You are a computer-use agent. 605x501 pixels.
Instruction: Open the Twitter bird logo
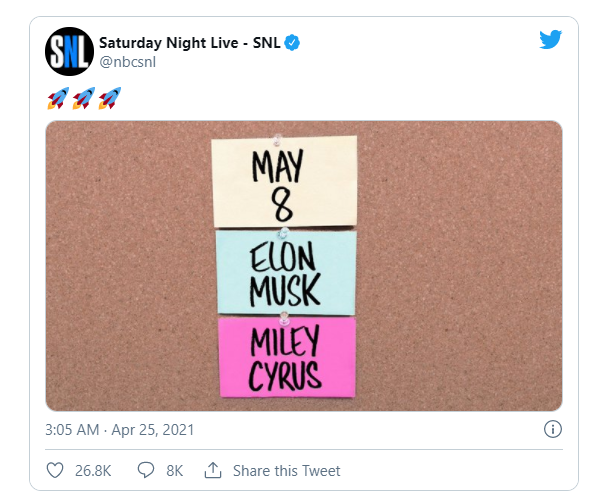point(550,40)
